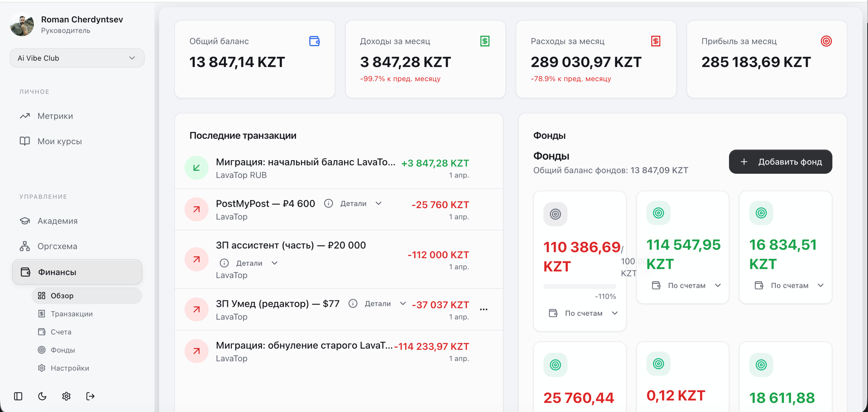Go to the Академия page
The width and height of the screenshot is (868, 412).
pos(57,221)
